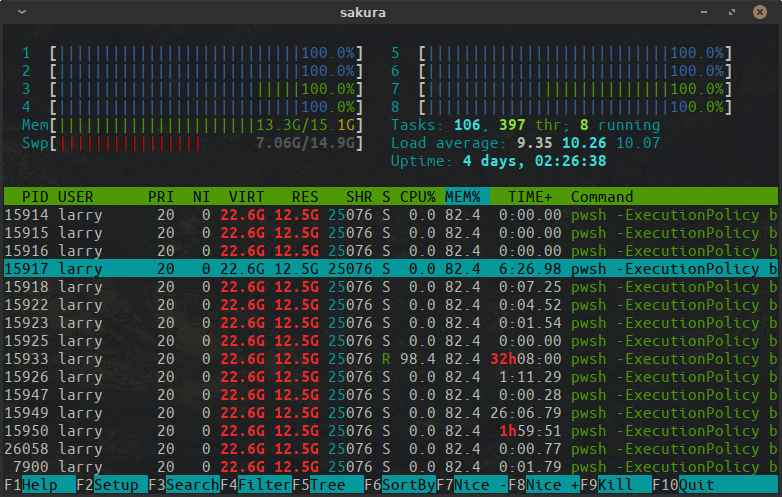Click the Load average line

526,143
